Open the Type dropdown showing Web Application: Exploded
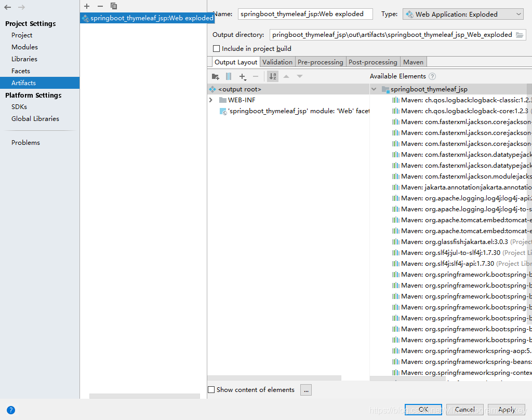Viewport: 532px width, 420px height. tap(462, 14)
